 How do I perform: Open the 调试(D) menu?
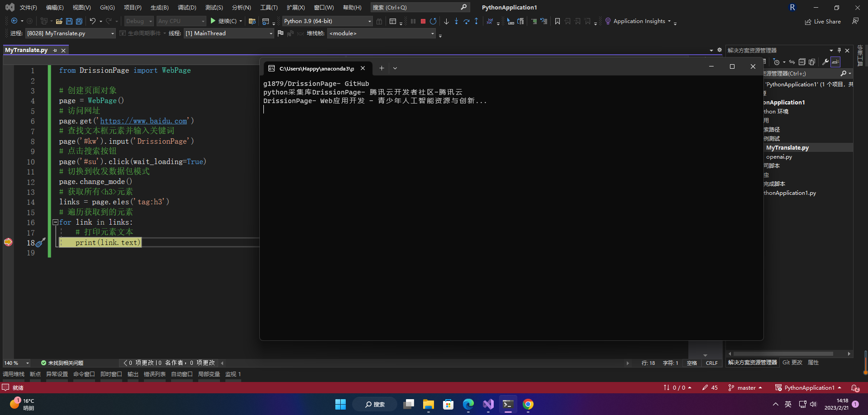coord(186,7)
